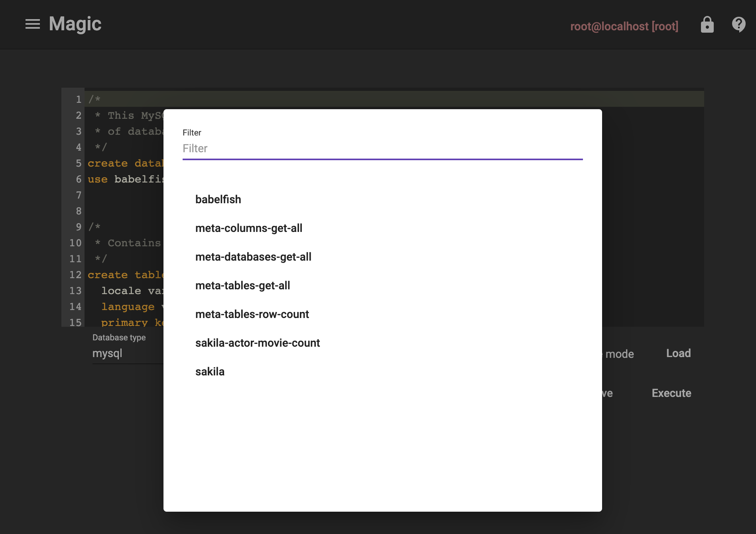The height and width of the screenshot is (534, 756).
Task: Choose the sakila list item
Action: point(210,371)
